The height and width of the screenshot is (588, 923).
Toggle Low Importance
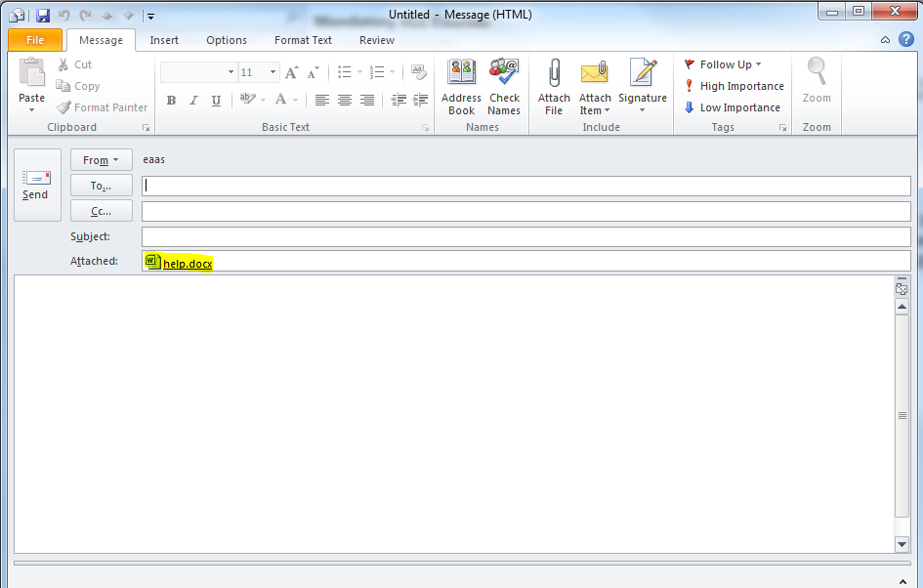click(x=732, y=107)
